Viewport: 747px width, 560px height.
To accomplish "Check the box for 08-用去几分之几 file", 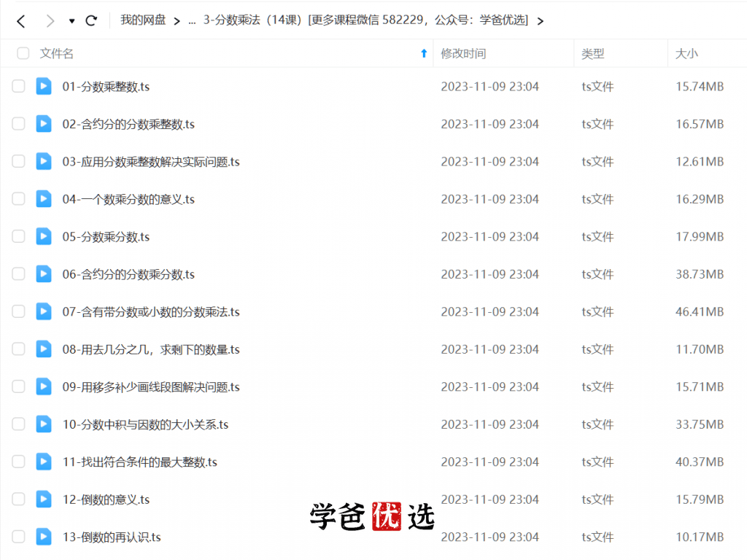I will (x=18, y=349).
